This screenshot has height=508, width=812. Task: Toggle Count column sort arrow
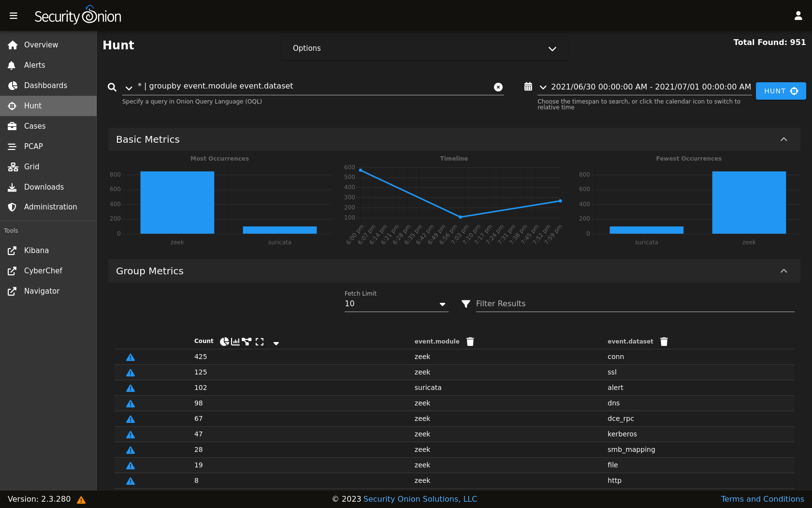276,344
